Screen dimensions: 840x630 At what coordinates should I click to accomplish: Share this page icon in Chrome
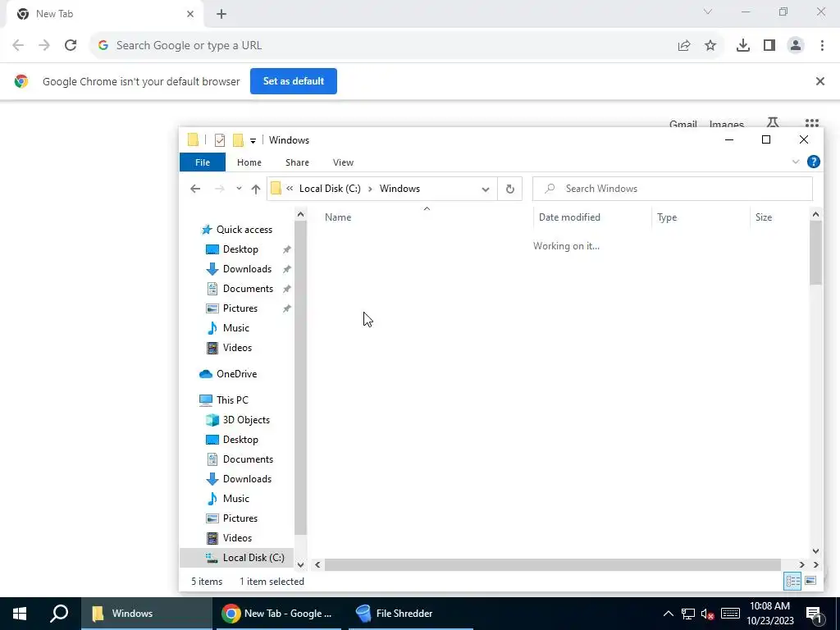pos(684,46)
